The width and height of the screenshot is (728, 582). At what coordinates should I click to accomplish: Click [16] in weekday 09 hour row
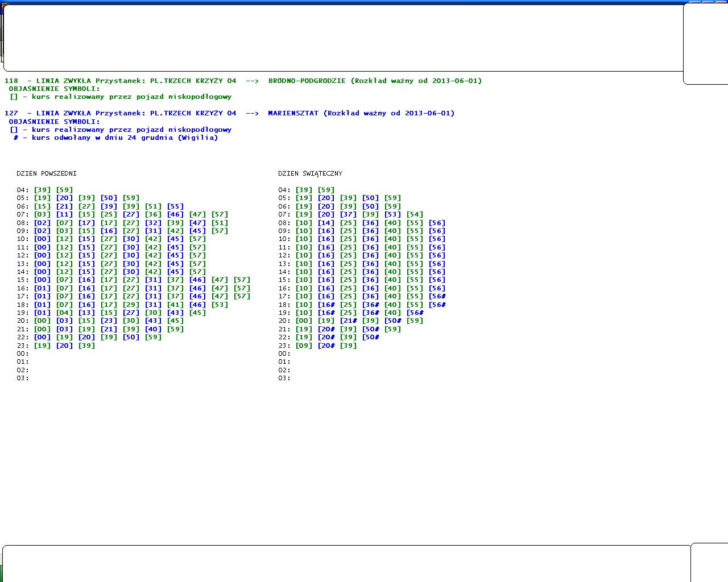109,231
